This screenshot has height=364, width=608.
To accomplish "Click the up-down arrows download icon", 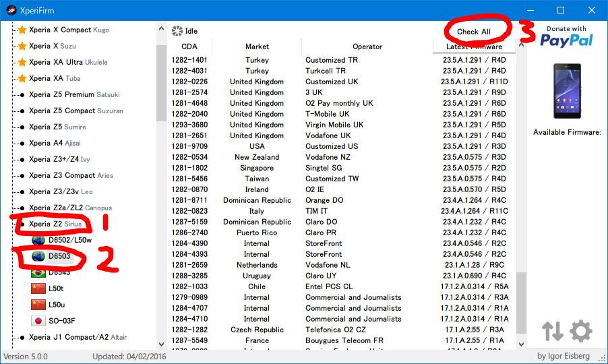I will click(x=553, y=331).
